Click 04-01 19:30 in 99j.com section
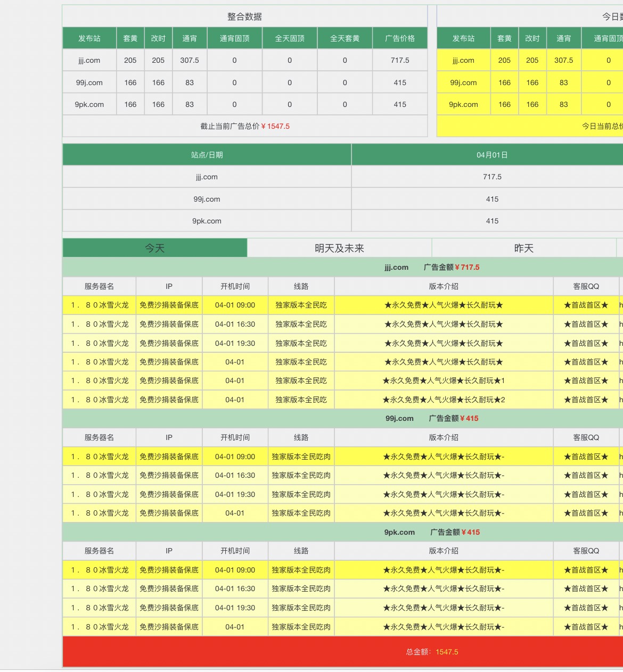Screen dimensions: 623x672 tap(235, 494)
